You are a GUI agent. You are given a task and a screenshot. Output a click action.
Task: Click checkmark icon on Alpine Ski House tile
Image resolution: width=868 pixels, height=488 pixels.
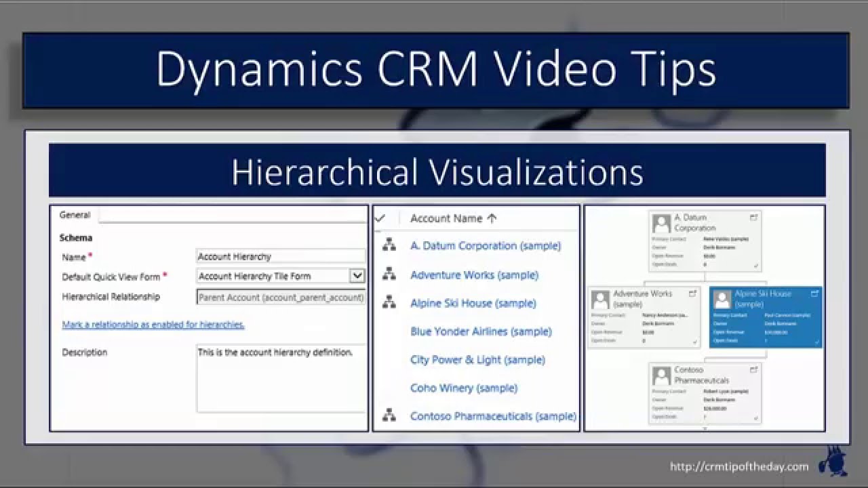[816, 342]
